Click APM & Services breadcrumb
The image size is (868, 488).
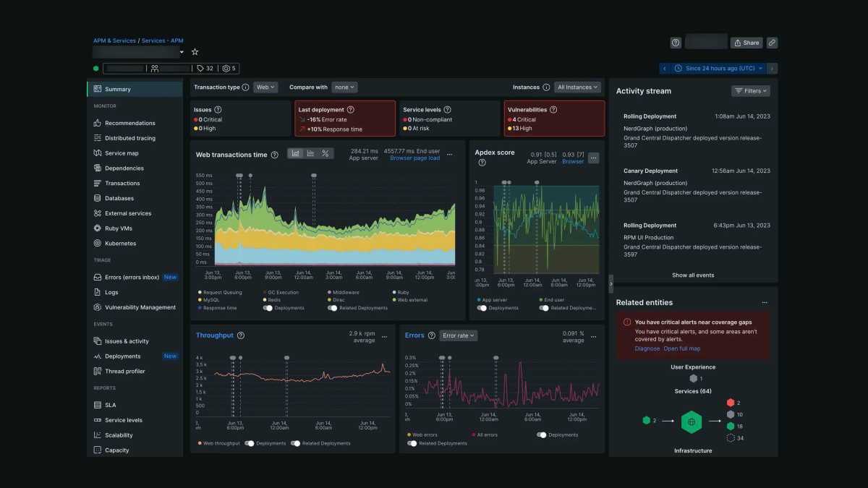click(114, 41)
